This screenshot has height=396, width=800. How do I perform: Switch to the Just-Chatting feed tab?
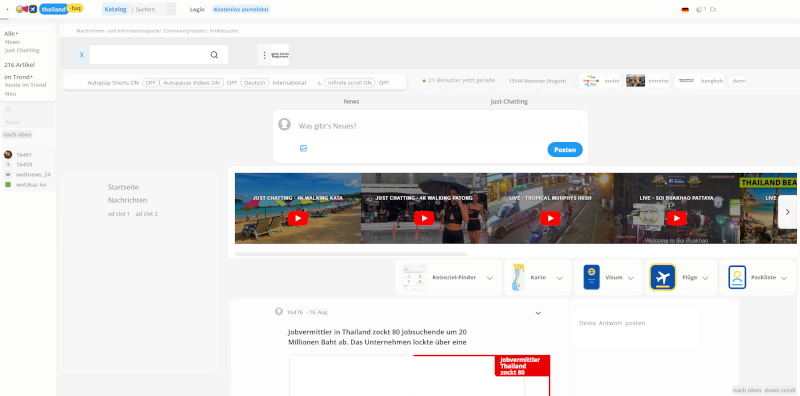click(x=509, y=102)
